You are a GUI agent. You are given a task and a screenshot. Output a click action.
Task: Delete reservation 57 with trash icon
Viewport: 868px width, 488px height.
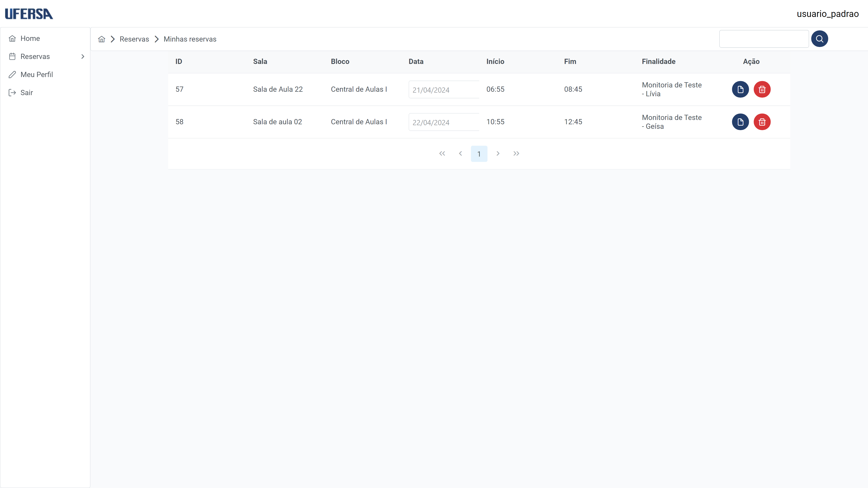point(762,89)
